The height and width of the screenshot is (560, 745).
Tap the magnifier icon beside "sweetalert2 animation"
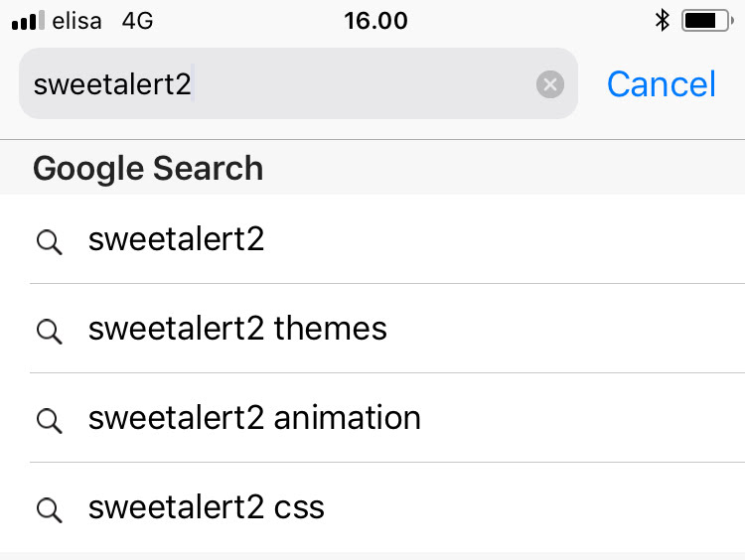pos(49,420)
